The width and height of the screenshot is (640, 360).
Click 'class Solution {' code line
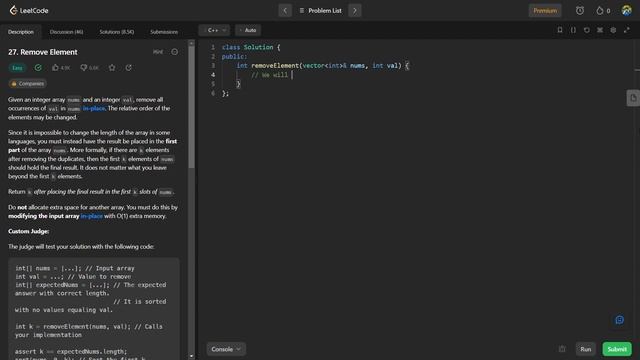pos(251,47)
